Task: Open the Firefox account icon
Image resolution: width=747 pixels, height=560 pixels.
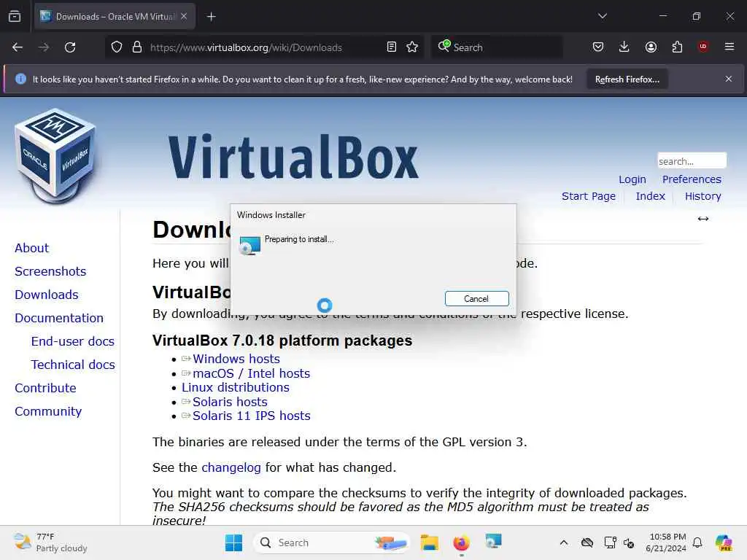Action: point(651,47)
